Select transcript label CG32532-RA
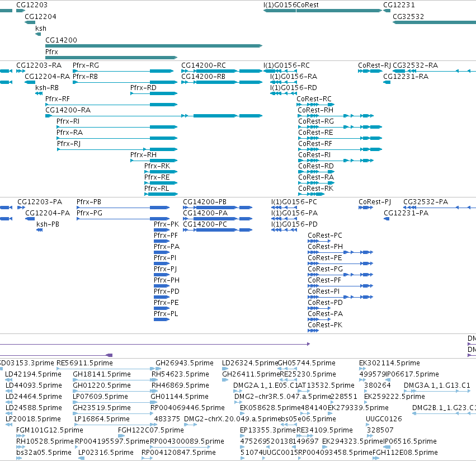 pos(415,65)
